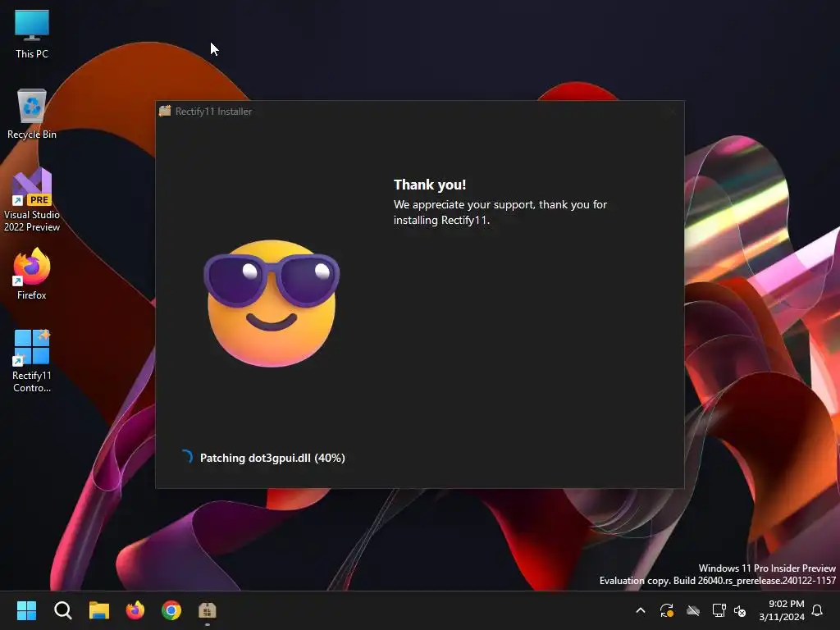The width and height of the screenshot is (840, 630).
Task: Open taskbar Search
Action: click(x=62, y=610)
